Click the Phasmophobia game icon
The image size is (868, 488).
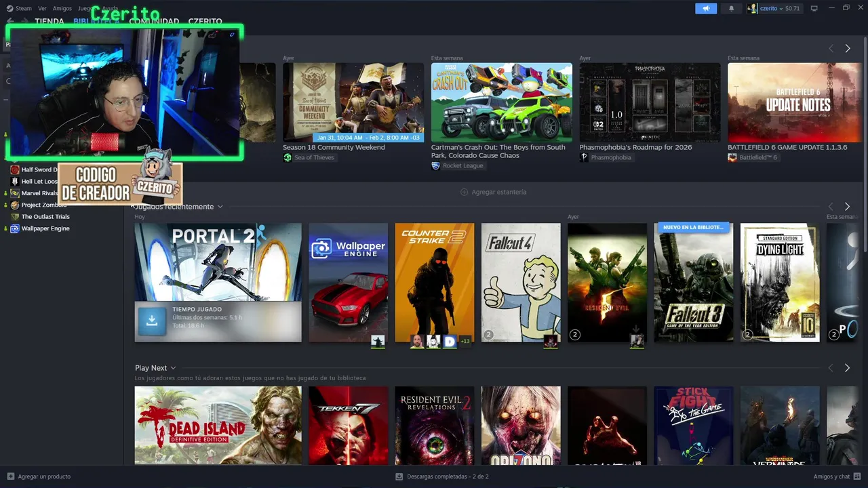[x=584, y=157]
